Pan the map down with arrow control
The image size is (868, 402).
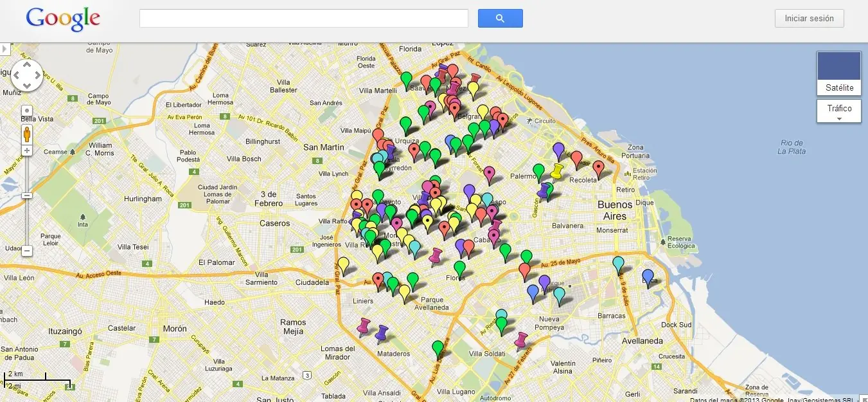click(27, 85)
